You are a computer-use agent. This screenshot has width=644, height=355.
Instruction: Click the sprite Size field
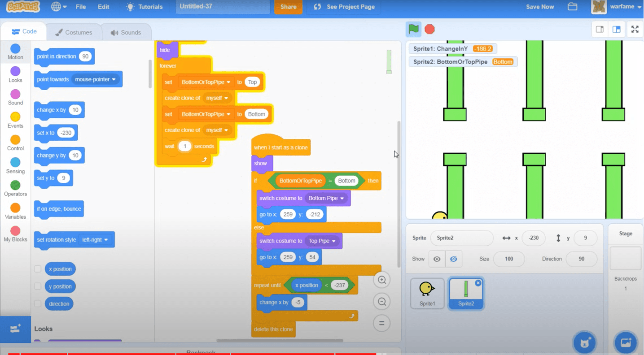(509, 259)
